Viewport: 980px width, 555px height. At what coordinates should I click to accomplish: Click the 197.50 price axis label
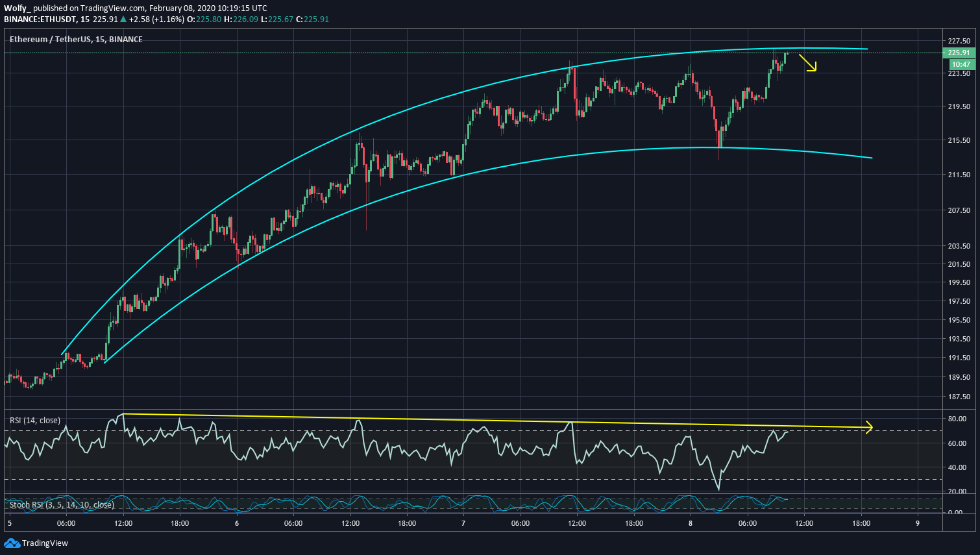pos(959,301)
